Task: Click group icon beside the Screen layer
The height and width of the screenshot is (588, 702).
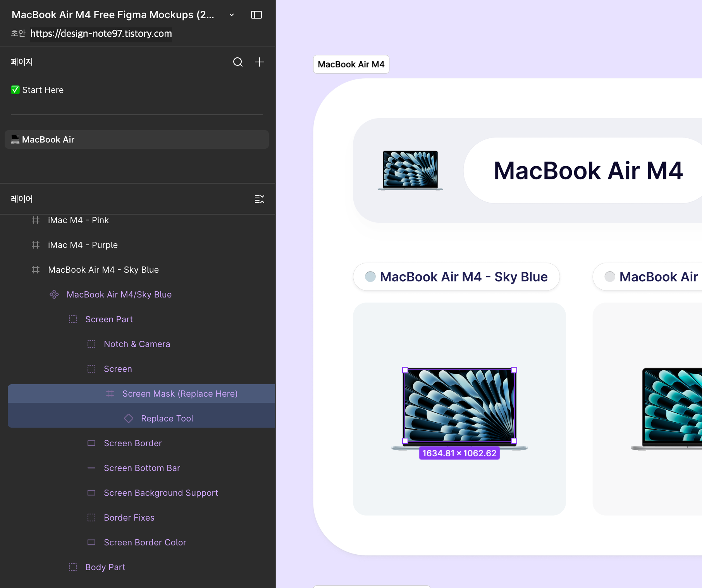Action: pos(91,369)
